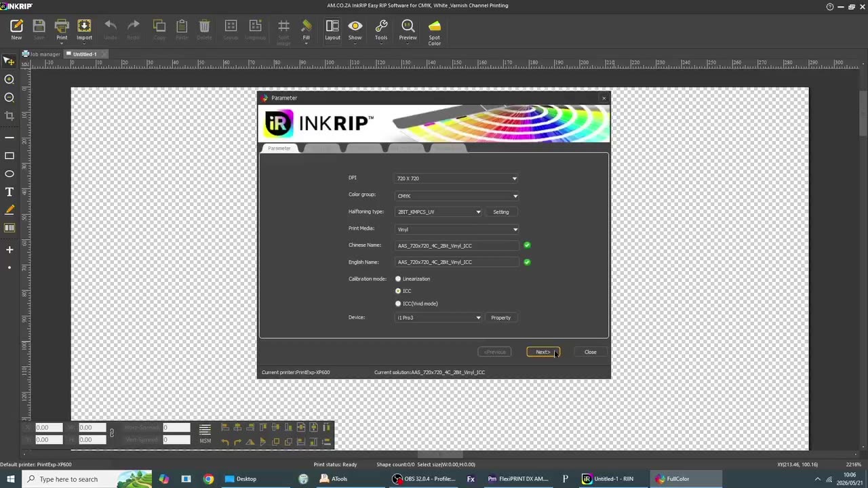Select the ellipse shape tool

pyautogui.click(x=9, y=174)
